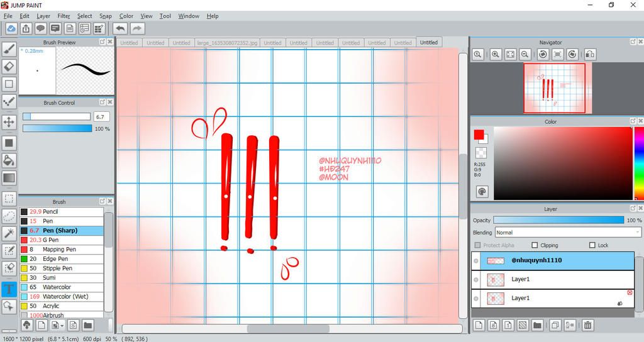Click the Undo arrow

[x=120, y=28]
